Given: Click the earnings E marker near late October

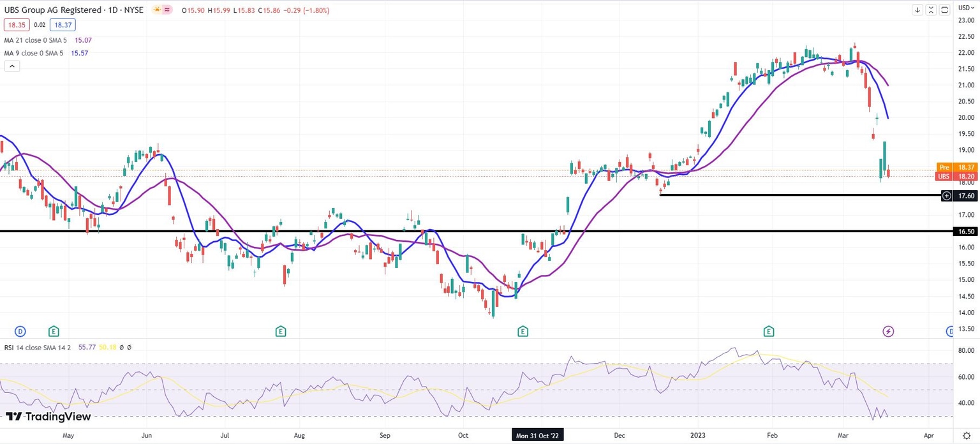Looking at the screenshot, I should tap(523, 330).
